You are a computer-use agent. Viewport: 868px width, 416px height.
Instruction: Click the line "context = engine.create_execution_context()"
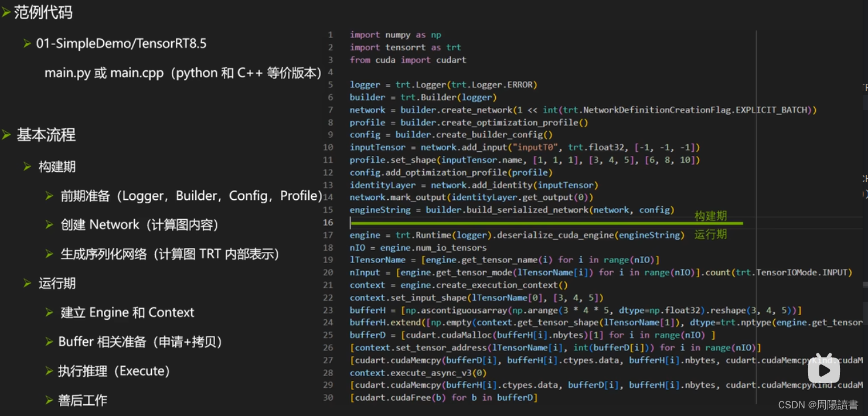click(459, 285)
